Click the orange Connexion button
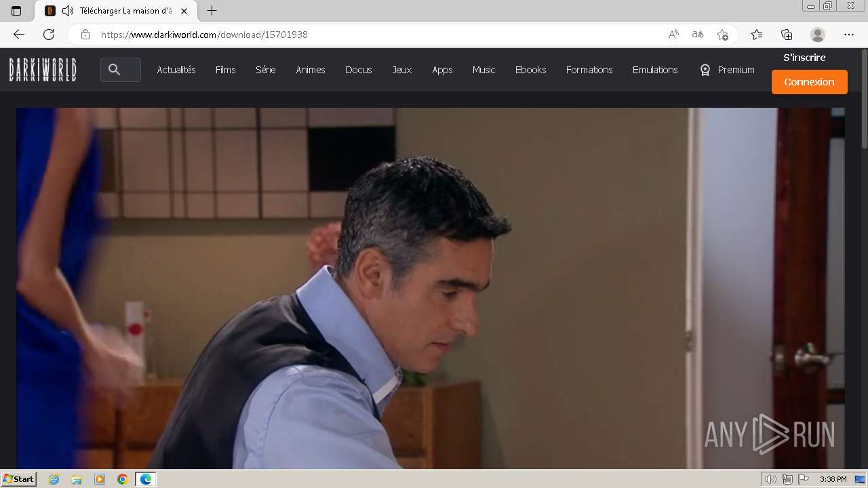 point(810,82)
